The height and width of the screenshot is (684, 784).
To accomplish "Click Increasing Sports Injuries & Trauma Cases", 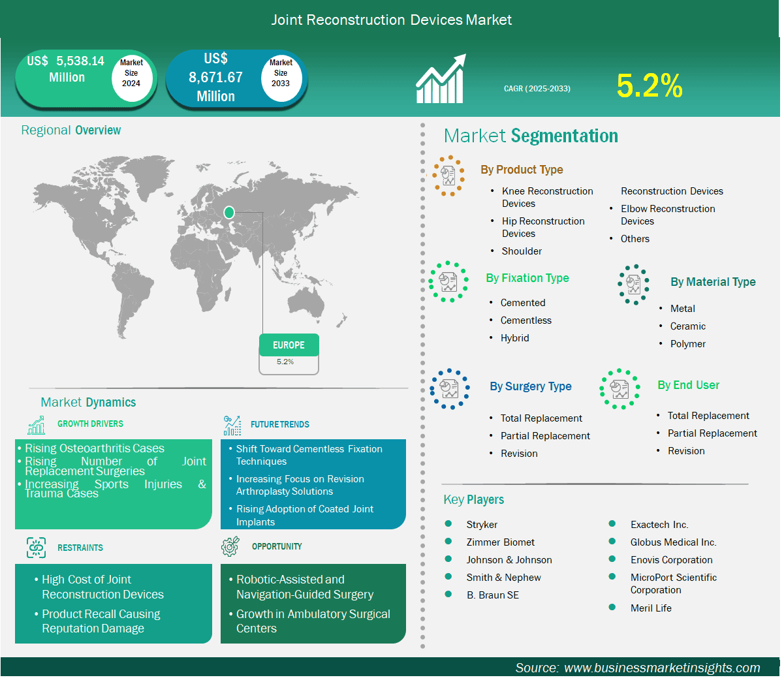I will [x=116, y=488].
